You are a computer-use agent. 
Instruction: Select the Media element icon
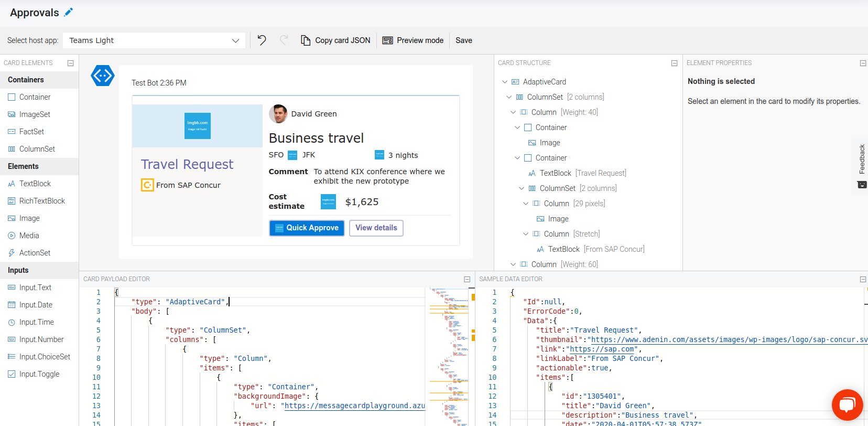point(12,236)
